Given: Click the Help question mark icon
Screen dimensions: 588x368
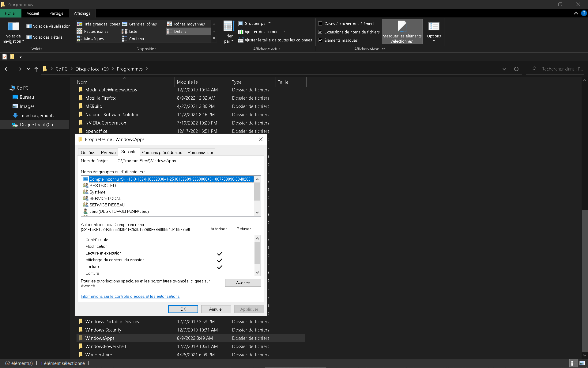Looking at the screenshot, I should pyautogui.click(x=584, y=13).
